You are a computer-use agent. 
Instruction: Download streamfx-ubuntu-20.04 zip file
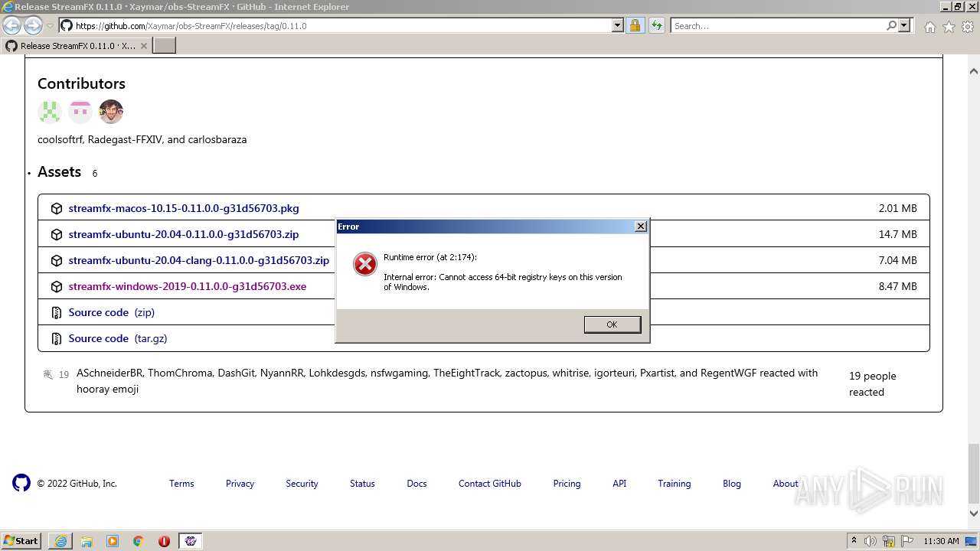click(x=184, y=234)
